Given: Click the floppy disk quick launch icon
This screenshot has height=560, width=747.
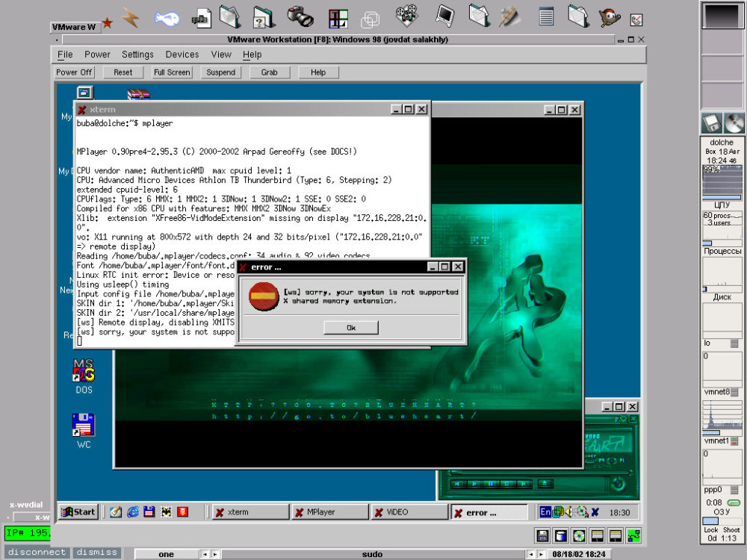Looking at the screenshot, I should pyautogui.click(x=149, y=512).
